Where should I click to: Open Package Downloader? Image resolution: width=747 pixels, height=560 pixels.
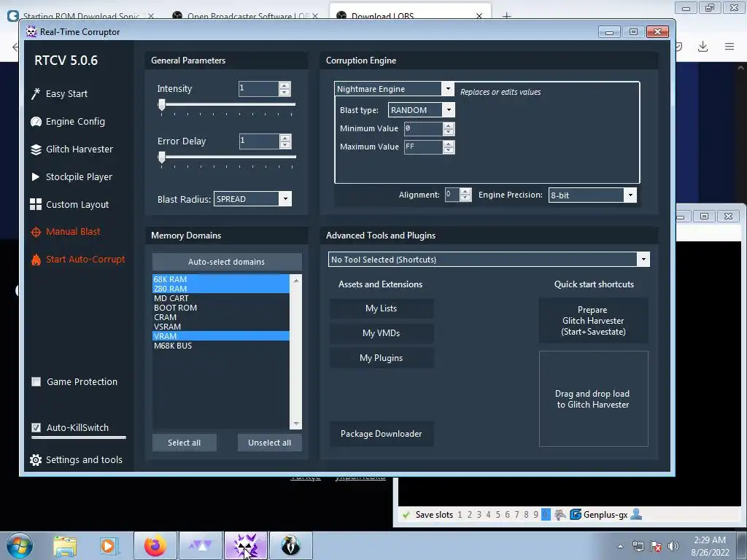click(x=381, y=434)
